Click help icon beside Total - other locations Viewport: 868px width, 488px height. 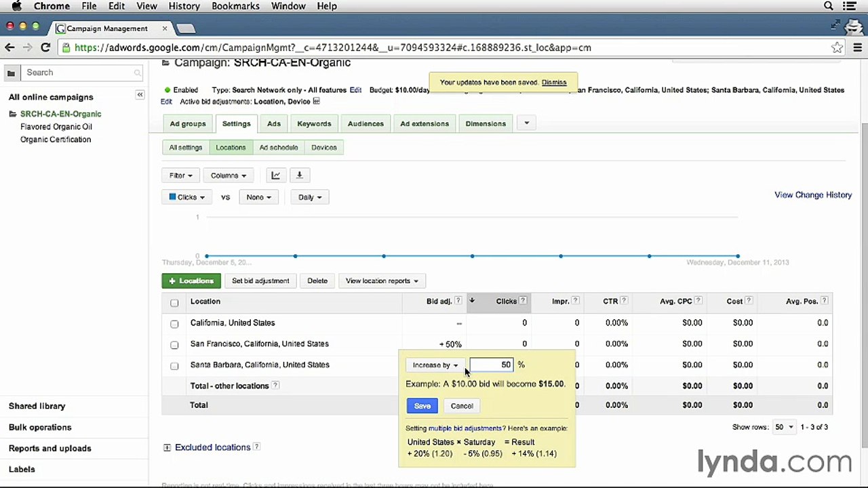pos(275,386)
